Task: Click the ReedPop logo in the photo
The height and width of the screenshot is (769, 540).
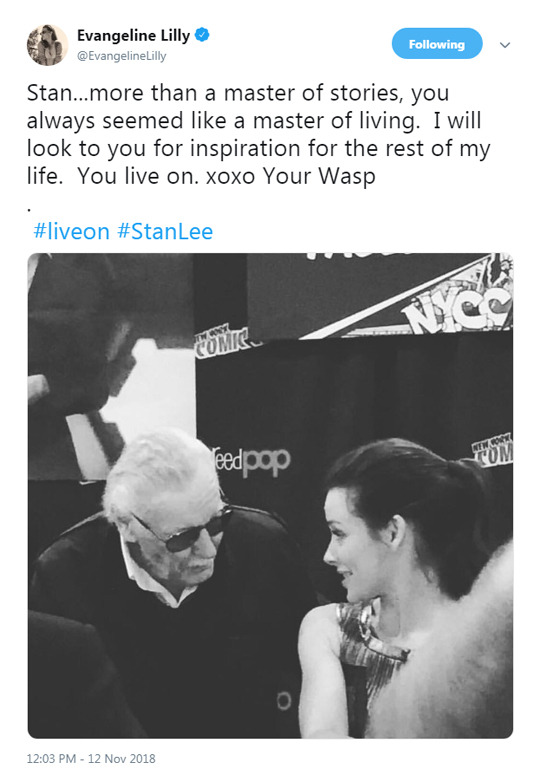Action: [252, 461]
